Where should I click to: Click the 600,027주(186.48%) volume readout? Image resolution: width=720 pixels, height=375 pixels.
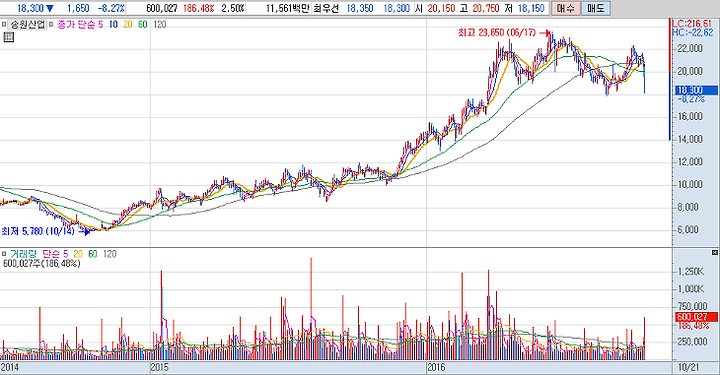click(41, 263)
